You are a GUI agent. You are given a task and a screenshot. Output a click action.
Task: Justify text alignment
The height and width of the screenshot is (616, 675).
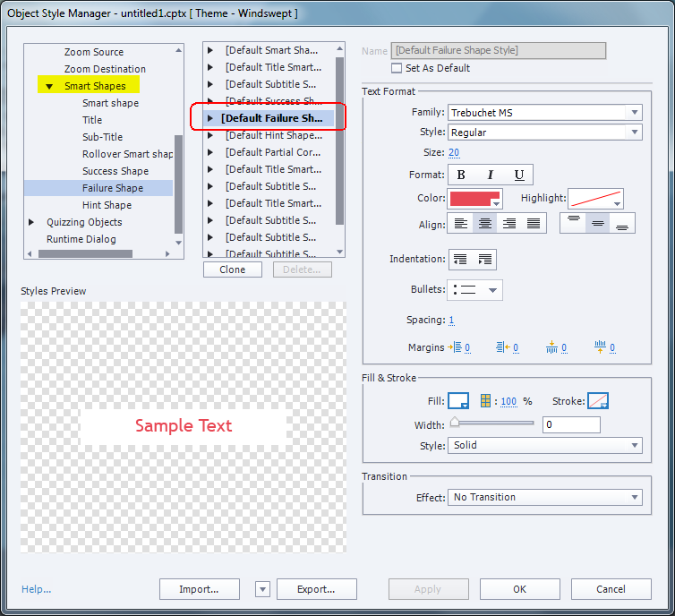click(x=534, y=224)
